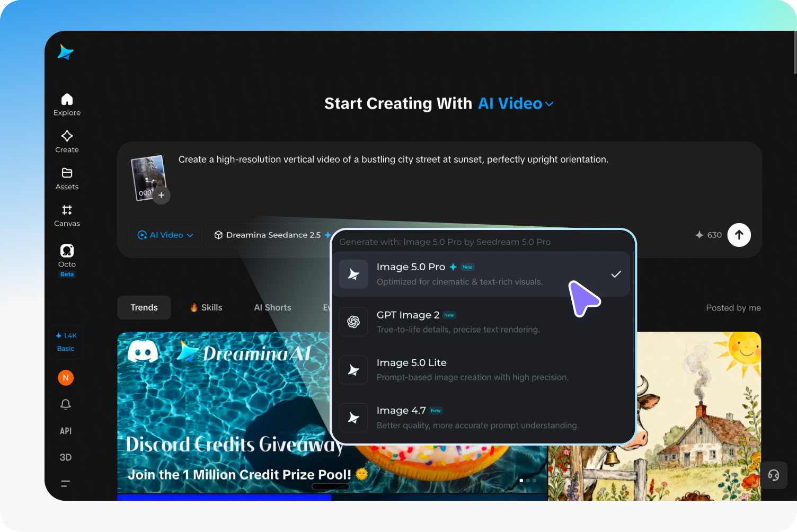The height and width of the screenshot is (532, 797).
Task: Click the Image 4.7 model icon
Action: pyautogui.click(x=353, y=418)
